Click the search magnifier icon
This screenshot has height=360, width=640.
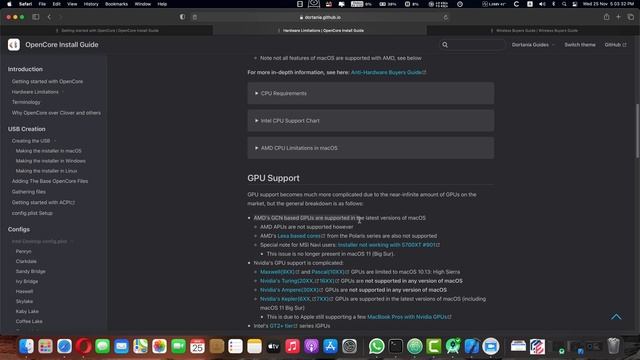point(445,45)
